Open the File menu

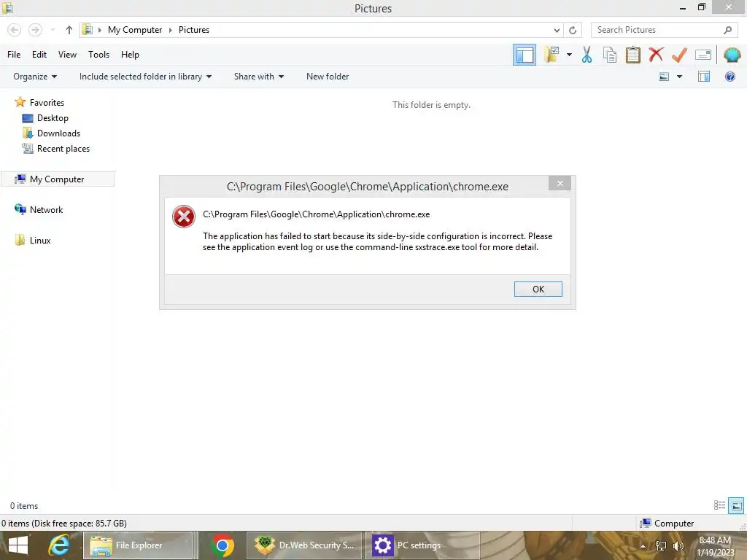[14, 54]
